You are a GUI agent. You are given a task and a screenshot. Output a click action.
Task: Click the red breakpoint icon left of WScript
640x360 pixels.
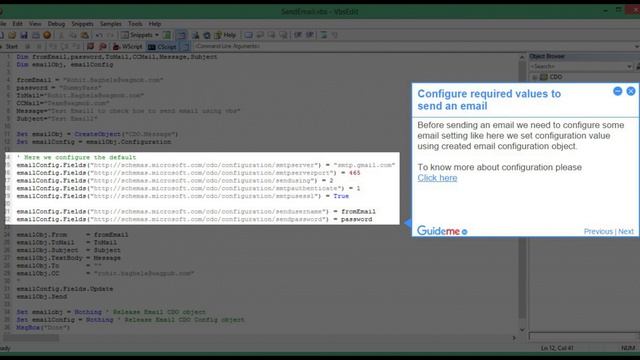tap(91, 47)
